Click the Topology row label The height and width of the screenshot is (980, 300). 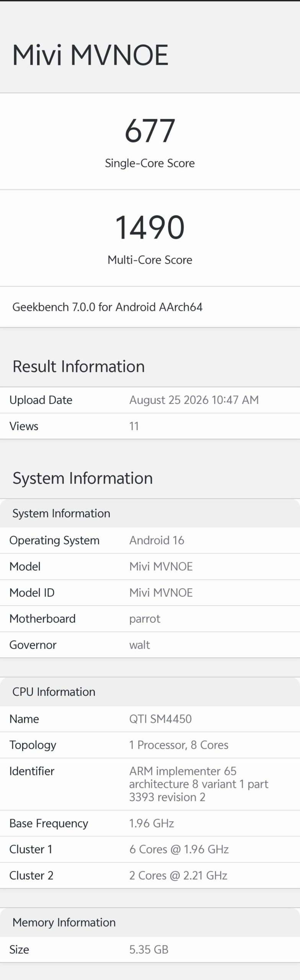pos(33,745)
